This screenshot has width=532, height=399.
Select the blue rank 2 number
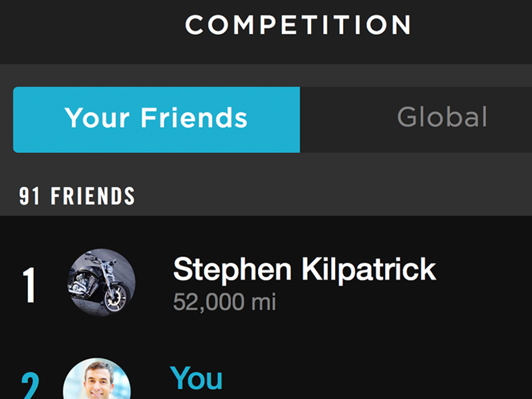30,386
